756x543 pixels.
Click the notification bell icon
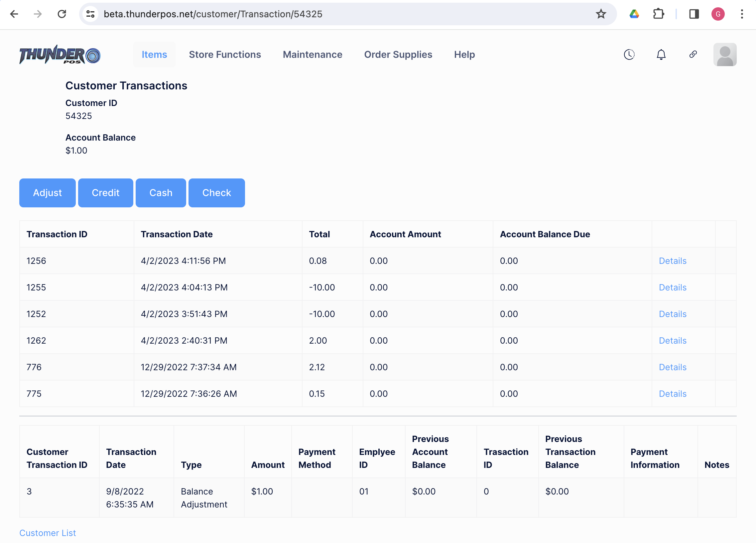coord(661,54)
